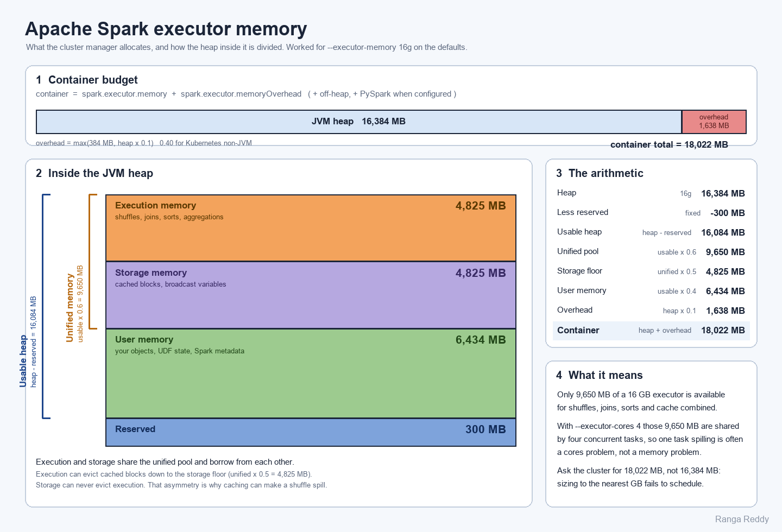Click the Usable heap value 16,084 MB
Screen dimensions: 782x532
tap(723, 233)
